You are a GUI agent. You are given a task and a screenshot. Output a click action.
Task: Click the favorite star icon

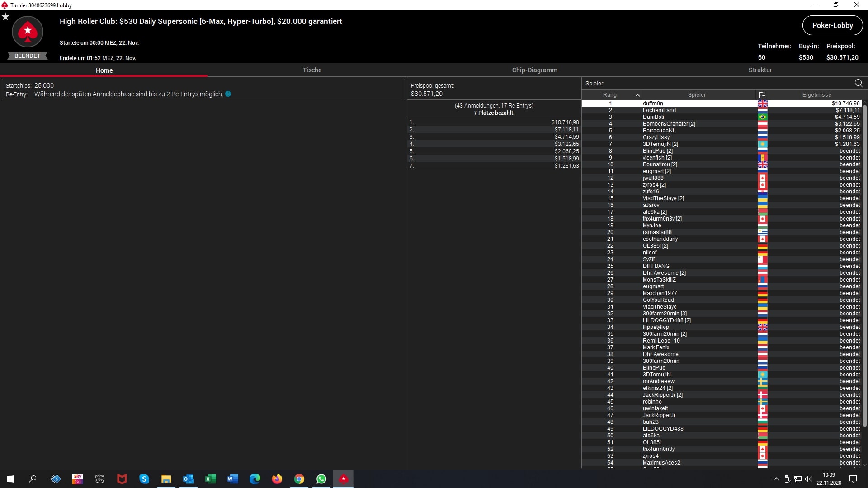(5, 17)
